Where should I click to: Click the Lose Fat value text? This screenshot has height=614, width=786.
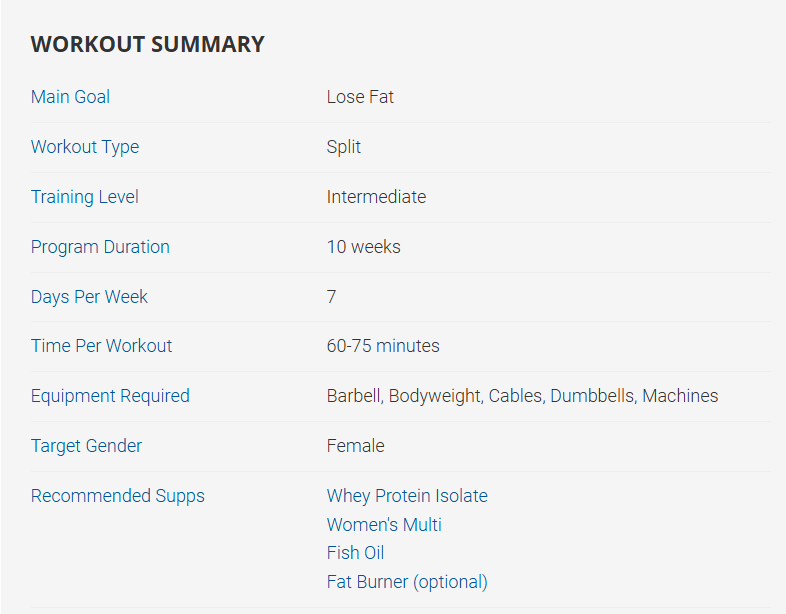pyautogui.click(x=360, y=97)
